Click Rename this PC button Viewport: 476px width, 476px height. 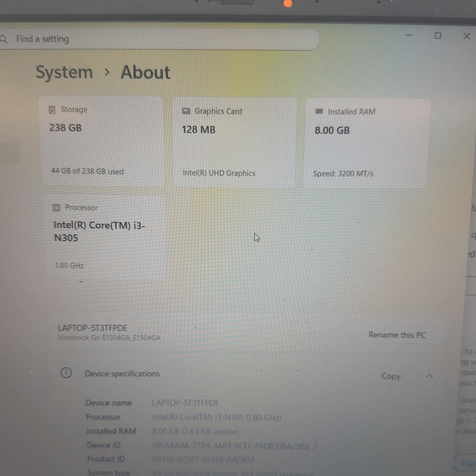tap(397, 335)
